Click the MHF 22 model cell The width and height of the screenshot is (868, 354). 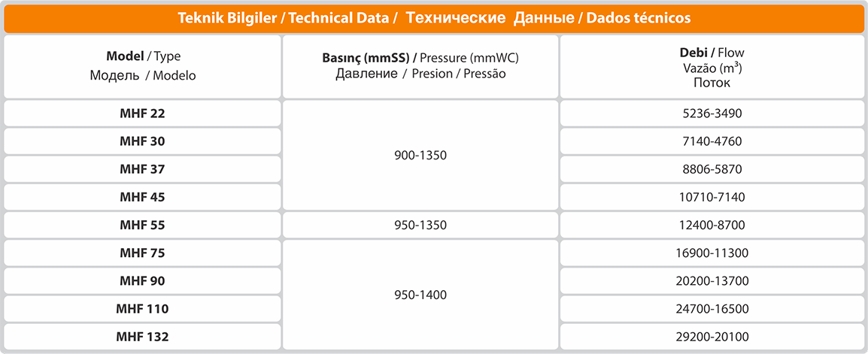143,113
